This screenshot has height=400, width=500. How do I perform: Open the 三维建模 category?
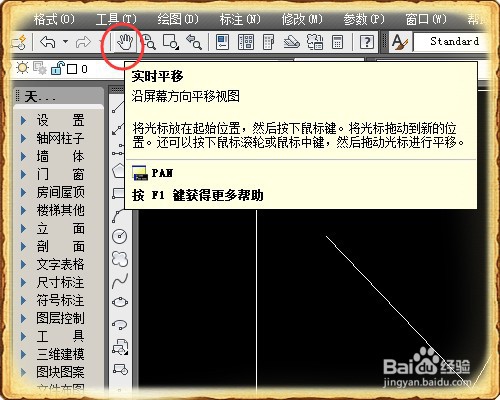[60, 354]
